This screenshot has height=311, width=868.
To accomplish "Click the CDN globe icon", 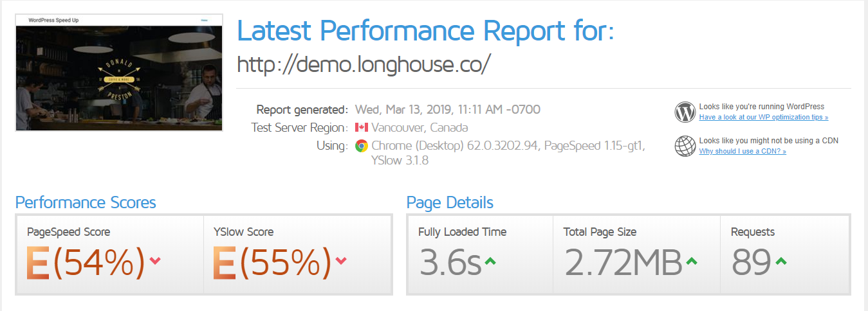I will (685, 146).
